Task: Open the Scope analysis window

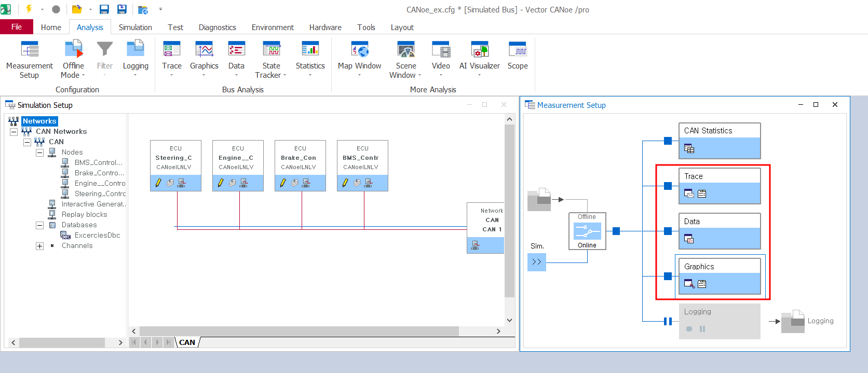Action: pyautogui.click(x=518, y=56)
